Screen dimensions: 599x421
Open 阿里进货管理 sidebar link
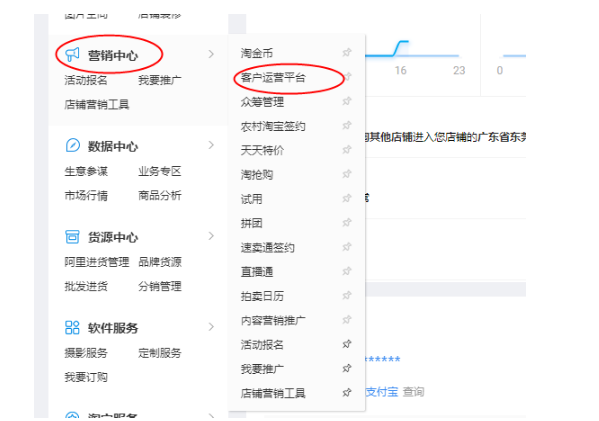coord(97,262)
